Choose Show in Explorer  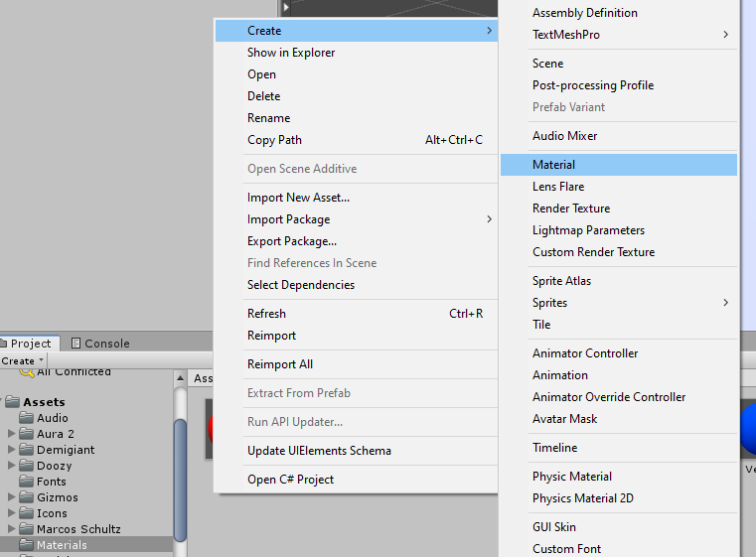[x=357, y=53]
